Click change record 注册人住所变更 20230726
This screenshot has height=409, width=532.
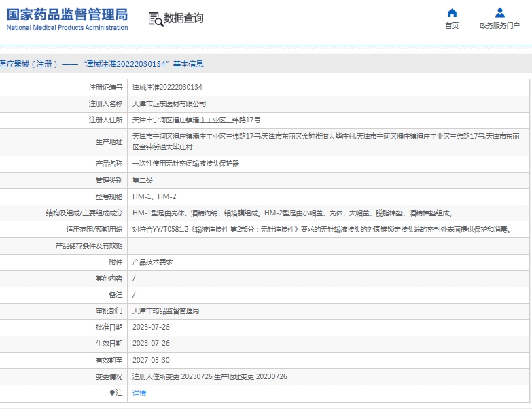pyautogui.click(x=172, y=377)
